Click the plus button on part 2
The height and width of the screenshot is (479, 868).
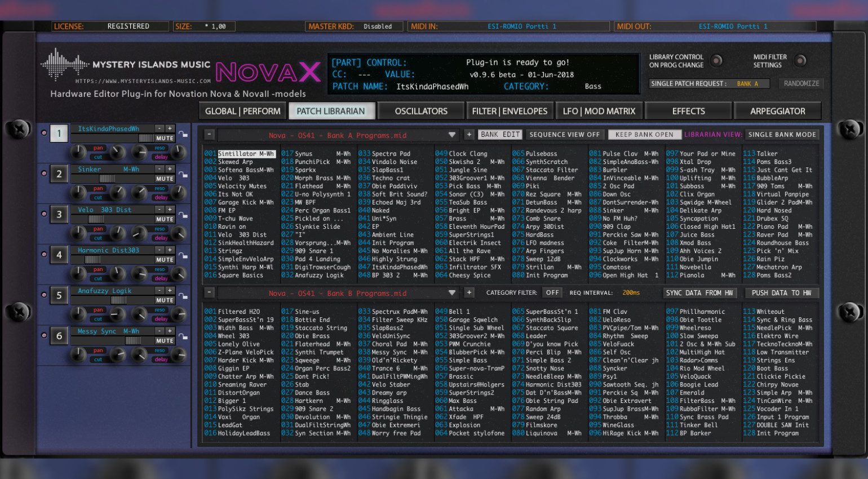point(170,169)
